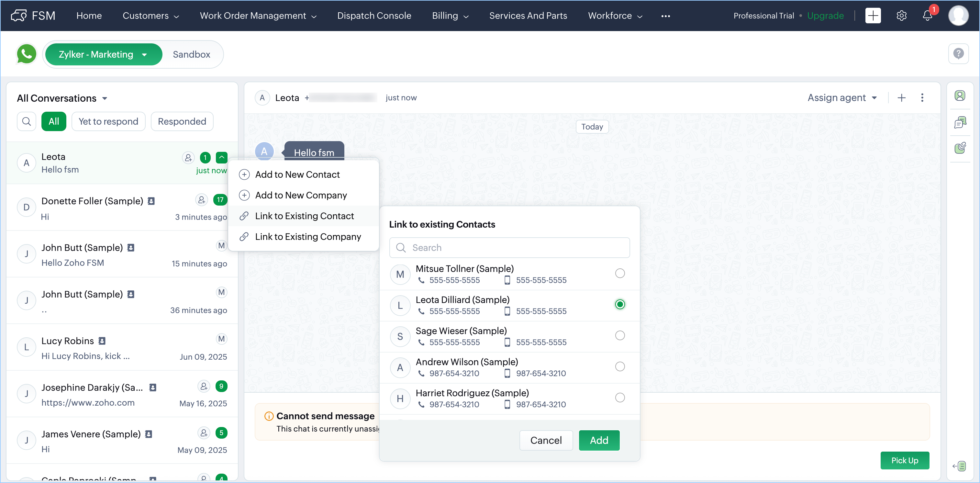Expand the Assign agent dropdown
The width and height of the screenshot is (980, 483).
click(x=842, y=98)
